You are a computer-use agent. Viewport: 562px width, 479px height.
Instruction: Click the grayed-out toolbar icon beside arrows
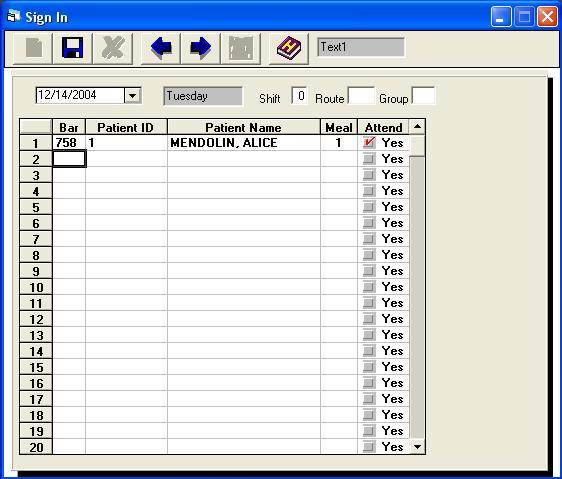241,48
